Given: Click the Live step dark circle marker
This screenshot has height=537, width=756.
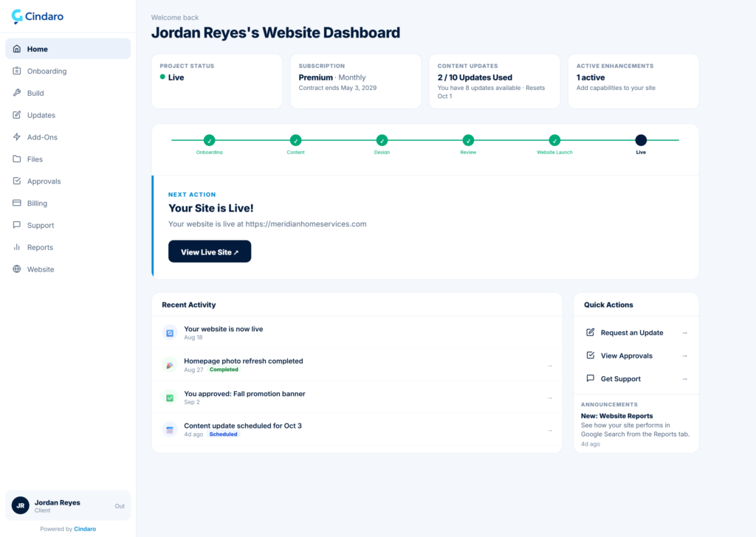Looking at the screenshot, I should click(641, 140).
